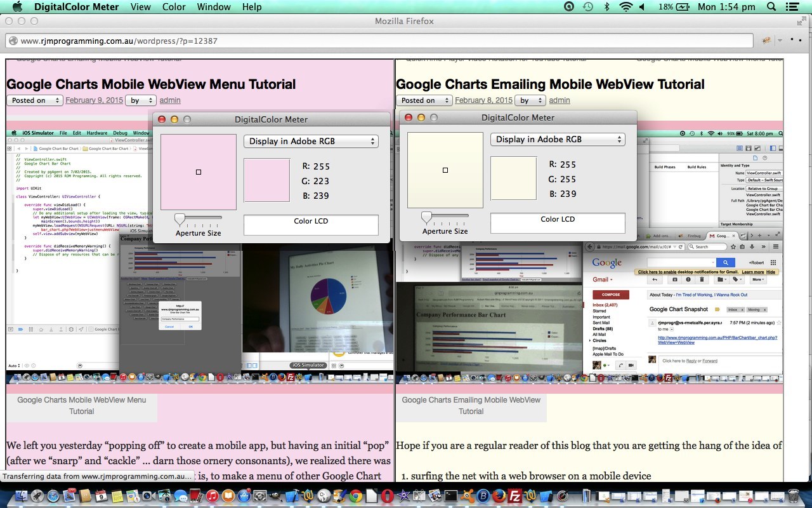The image size is (812, 508).
Task: Follow 'February 8, 2015' date link
Action: pos(483,100)
